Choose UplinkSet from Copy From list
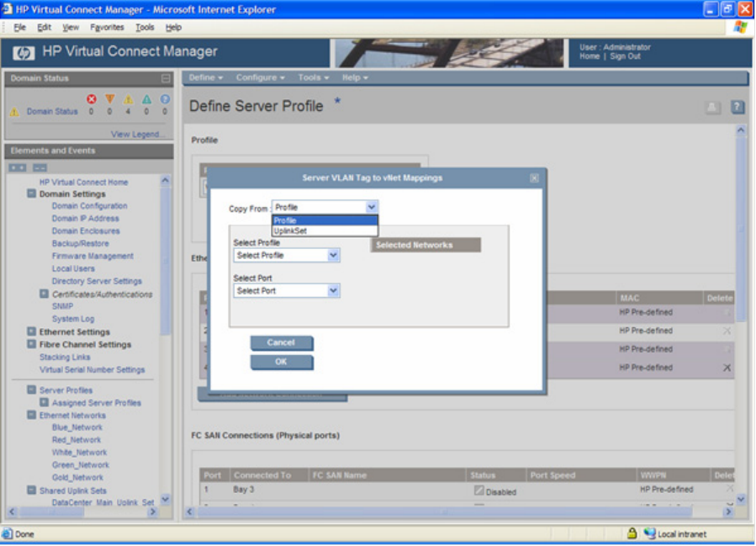The width and height of the screenshot is (756, 546). [291, 231]
